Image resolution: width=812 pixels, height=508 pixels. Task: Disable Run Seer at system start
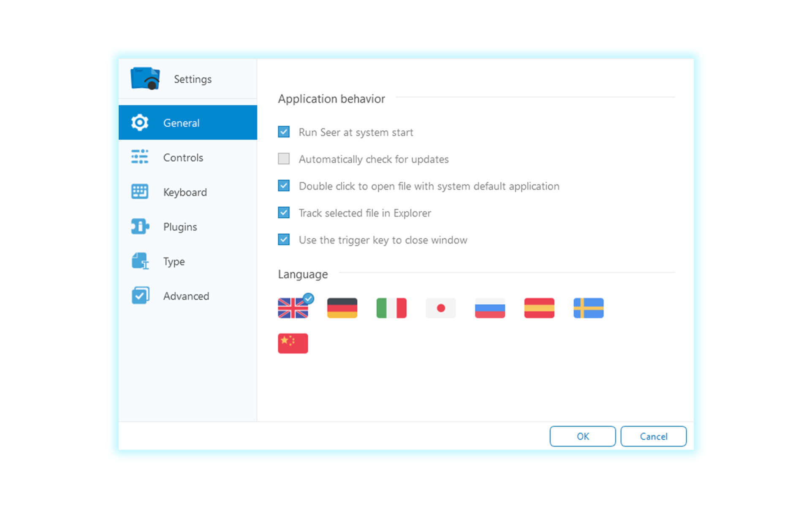(x=284, y=132)
